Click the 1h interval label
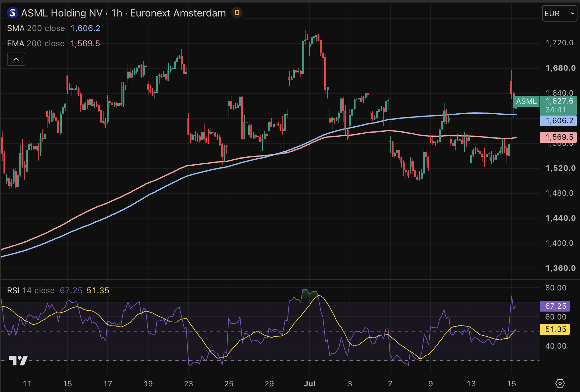 [117, 13]
